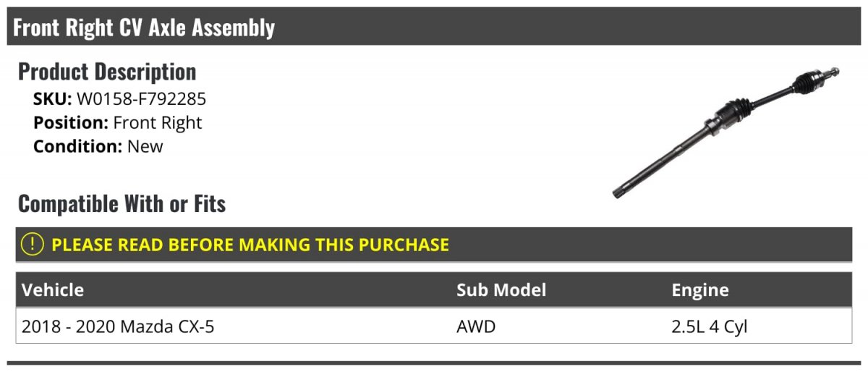Select the Front Right position value
868x372 pixels.
(158, 123)
